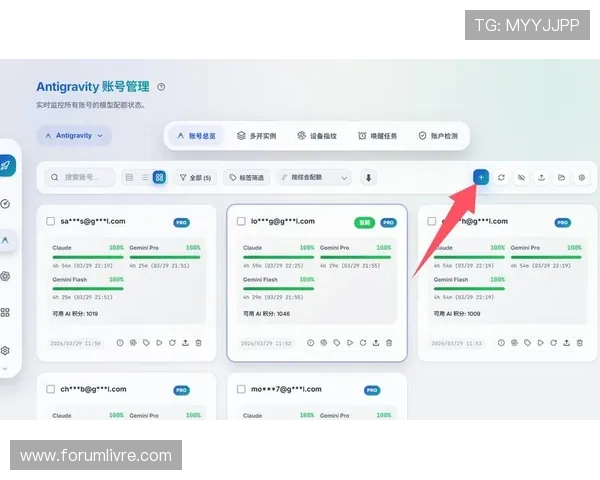
Task: Click the text 可用 AI 积分: 1046
Action: tap(266, 314)
